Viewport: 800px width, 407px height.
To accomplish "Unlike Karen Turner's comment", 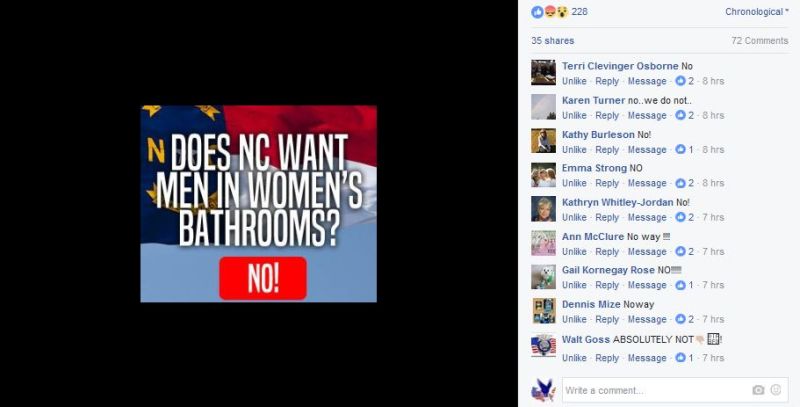I will pos(574,115).
